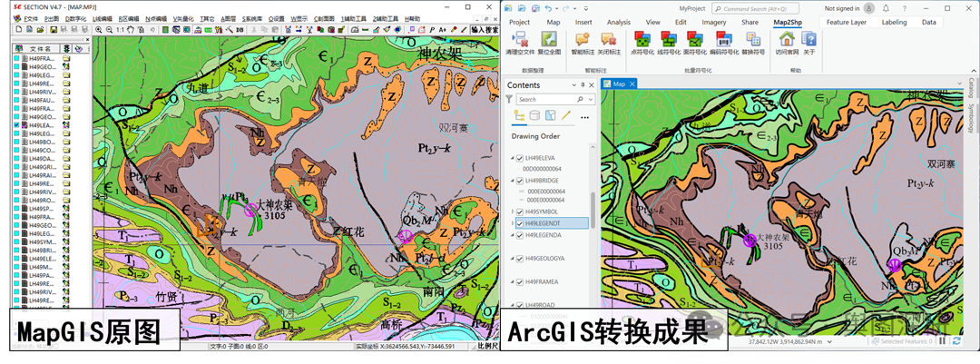Uncheck the LH49ELEVA layer checkbox
The height and width of the screenshot is (364, 980).
click(x=520, y=158)
